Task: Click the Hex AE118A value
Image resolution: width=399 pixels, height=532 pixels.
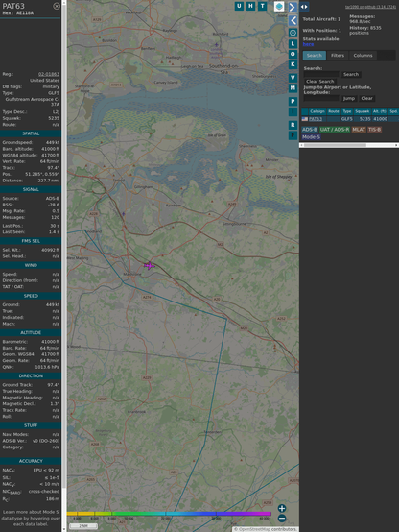Action: tap(25, 13)
